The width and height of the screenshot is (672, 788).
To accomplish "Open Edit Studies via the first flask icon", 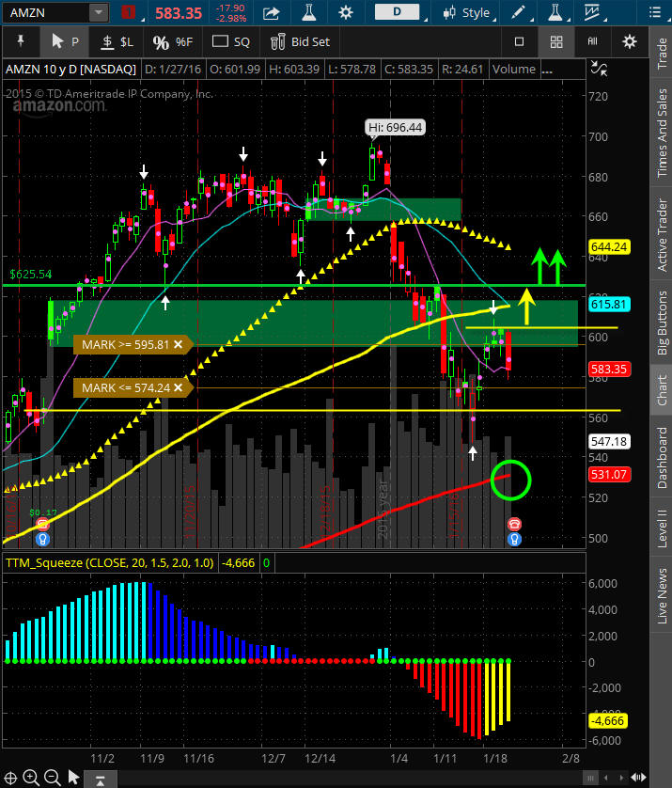I will click(x=308, y=12).
